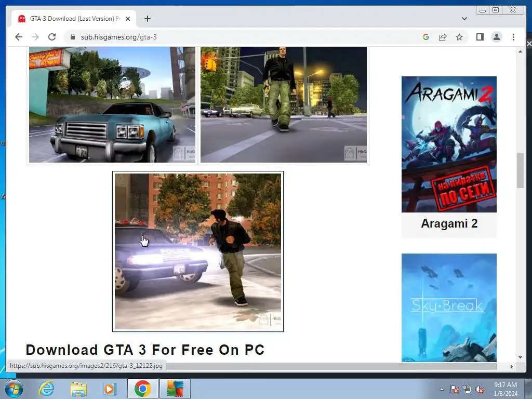
Task: Click the forward navigation arrow
Action: point(35,37)
